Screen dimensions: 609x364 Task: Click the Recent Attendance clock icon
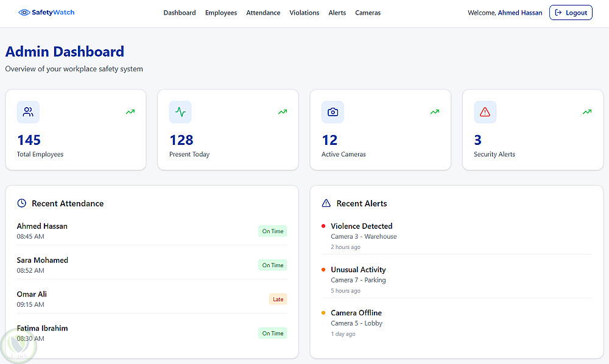pyautogui.click(x=22, y=203)
